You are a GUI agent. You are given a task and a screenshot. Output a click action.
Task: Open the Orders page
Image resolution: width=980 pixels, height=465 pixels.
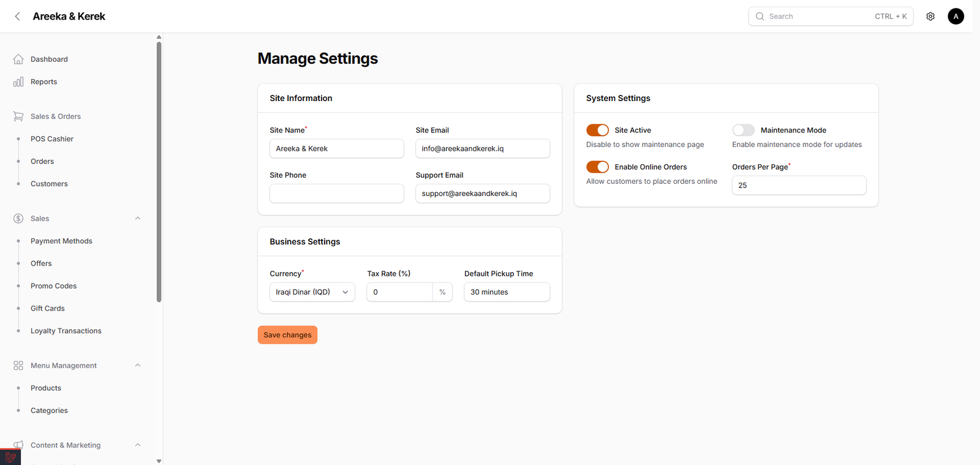pyautogui.click(x=42, y=161)
